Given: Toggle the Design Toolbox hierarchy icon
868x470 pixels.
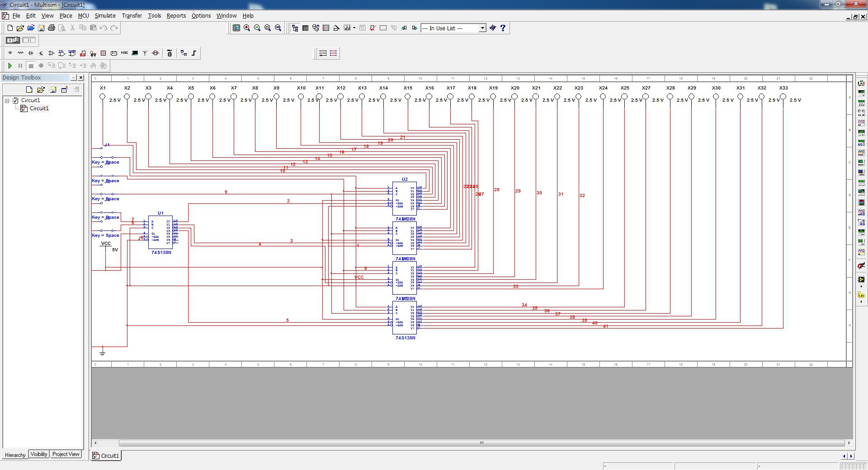Looking at the screenshot, I should pos(295,28).
